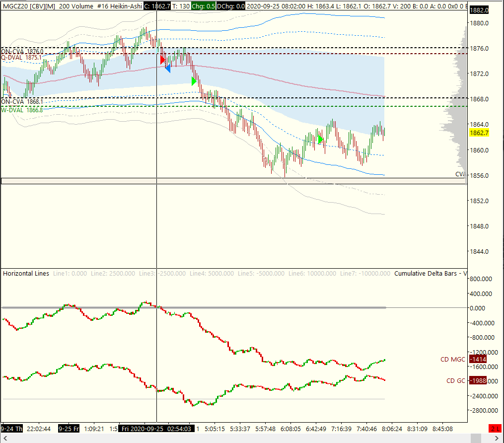Click the 22:02:44 time axis label
This screenshot has width=504, height=443.
point(39,429)
